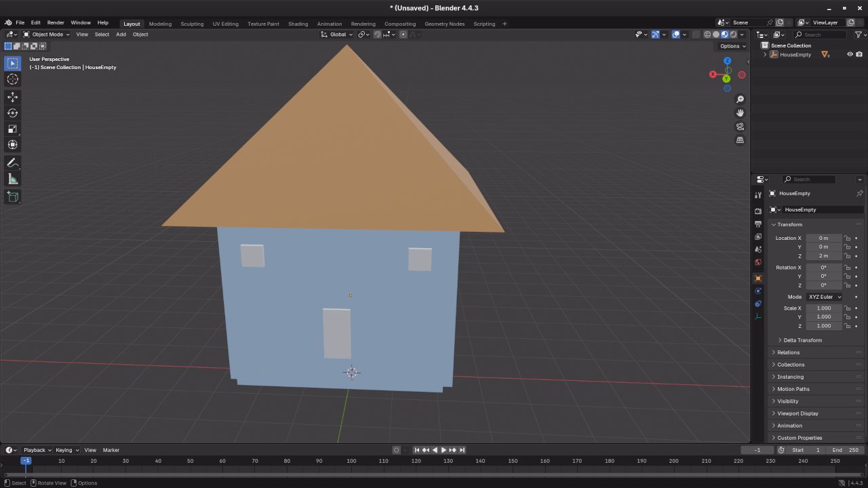868x488 pixels.
Task: Select the Measure tool
Action: (12, 179)
